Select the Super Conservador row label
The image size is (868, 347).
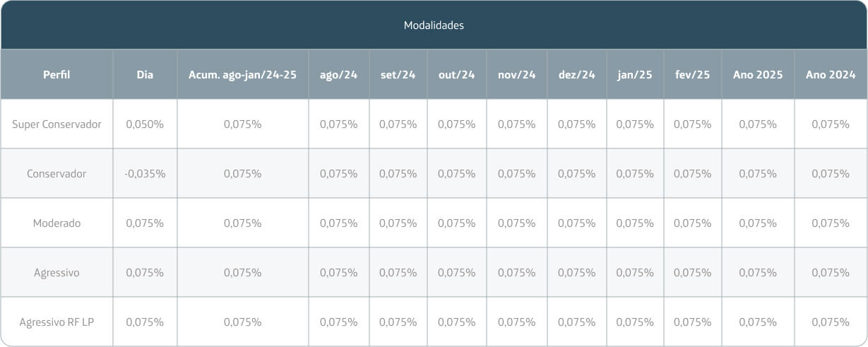tap(57, 124)
